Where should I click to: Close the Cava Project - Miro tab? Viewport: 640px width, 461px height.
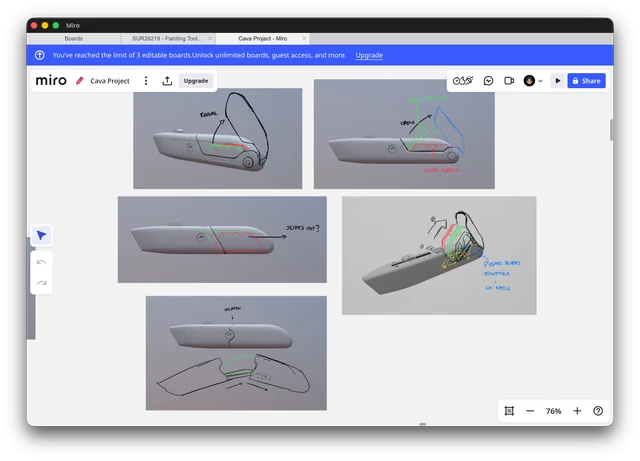[304, 38]
